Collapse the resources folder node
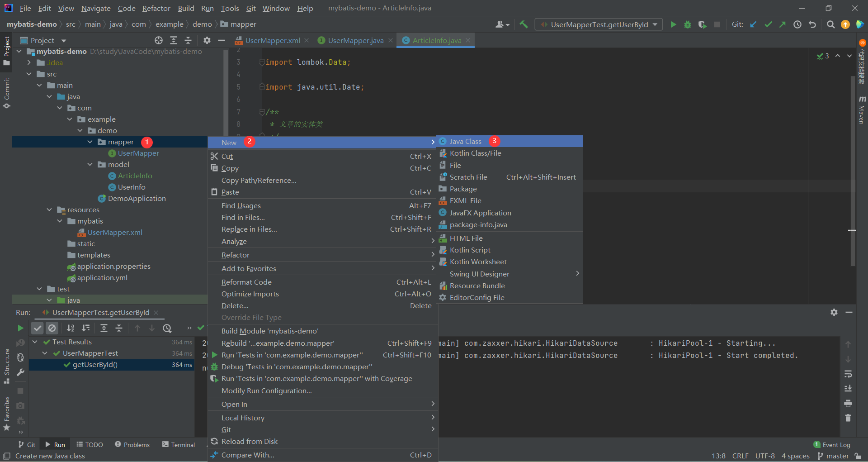The width and height of the screenshot is (868, 462). pyautogui.click(x=49, y=210)
